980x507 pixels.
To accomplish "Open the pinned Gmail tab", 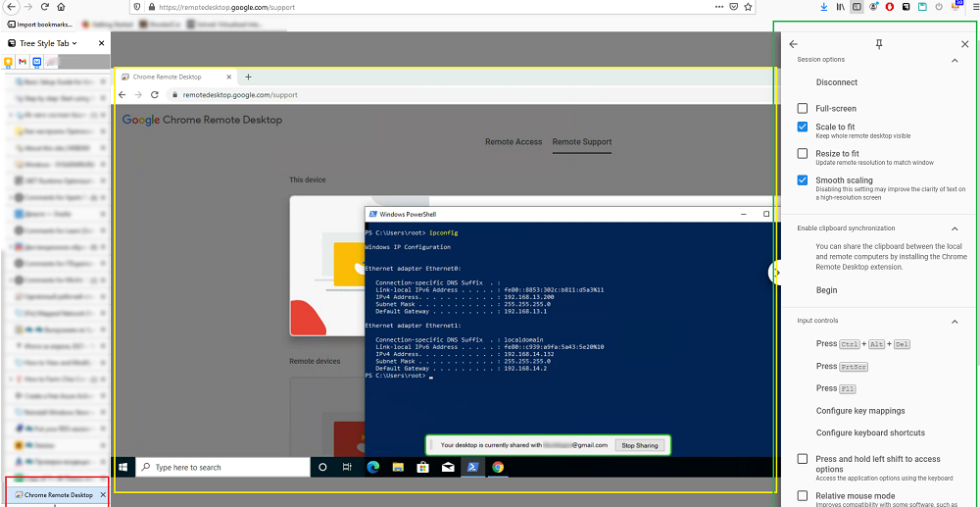I will pyautogui.click(x=23, y=62).
